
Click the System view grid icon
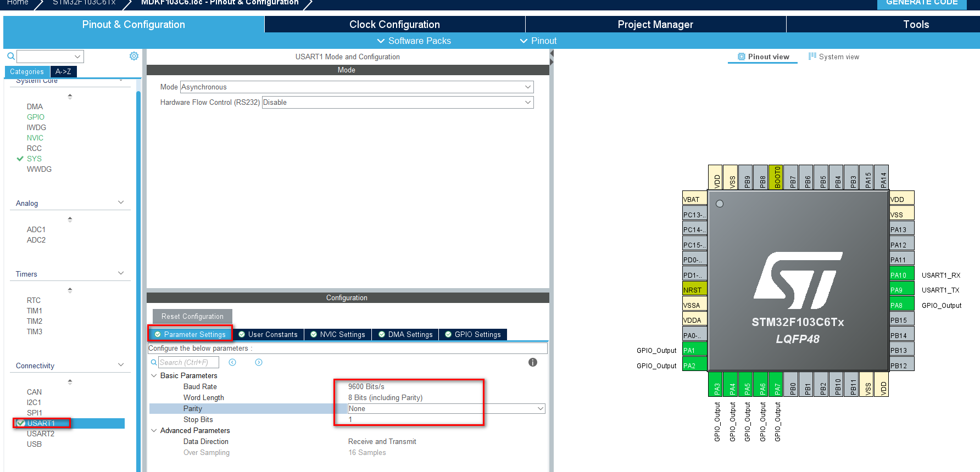point(812,57)
